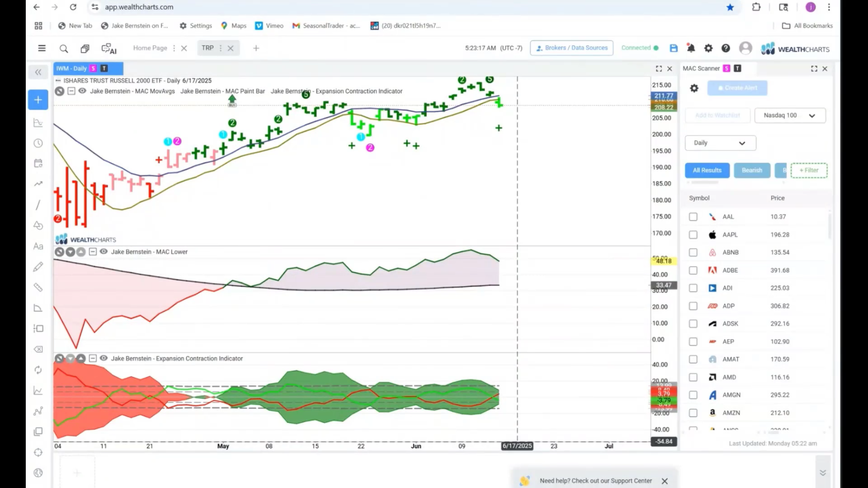Collapse the MAC Lower pane

93,252
